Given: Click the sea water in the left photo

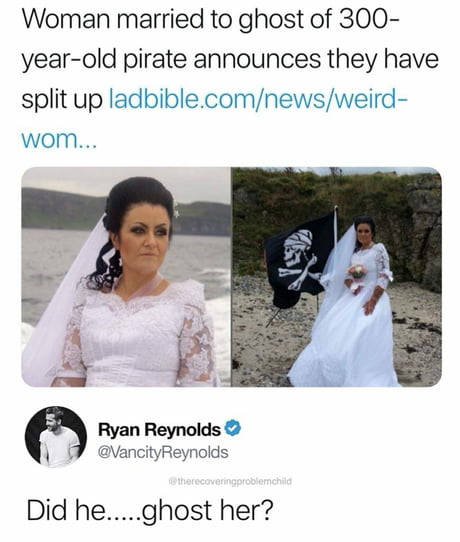Looking at the screenshot, I should click(x=55, y=270).
